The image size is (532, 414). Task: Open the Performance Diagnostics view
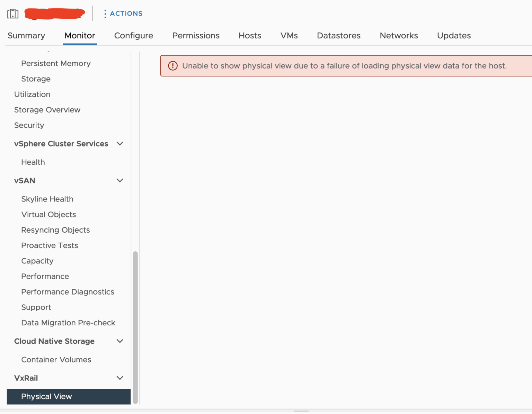[68, 292]
